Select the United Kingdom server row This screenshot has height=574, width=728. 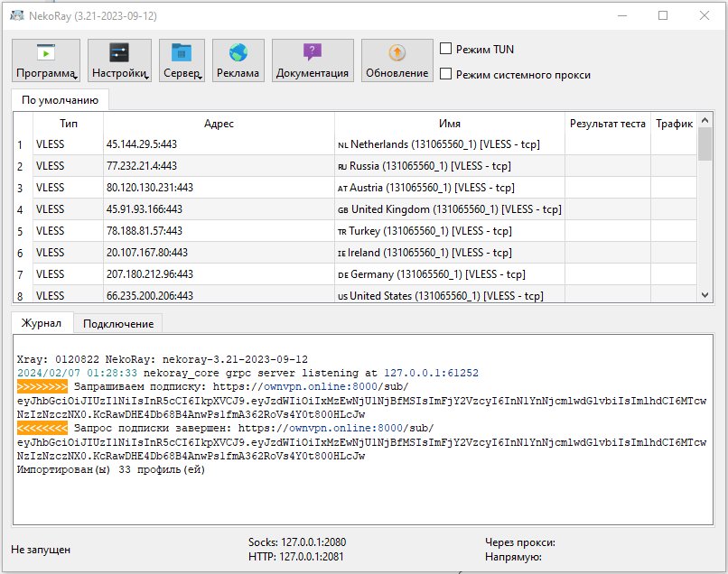(x=355, y=209)
